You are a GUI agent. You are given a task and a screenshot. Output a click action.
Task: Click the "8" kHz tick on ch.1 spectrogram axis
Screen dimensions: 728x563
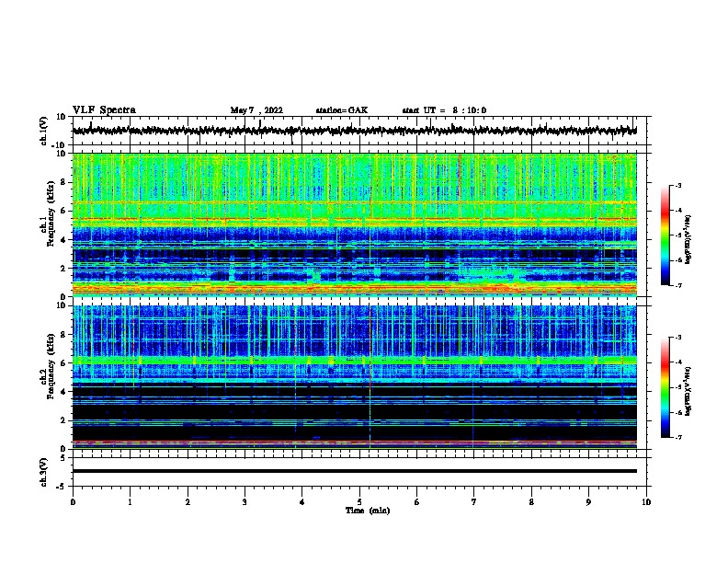64,182
